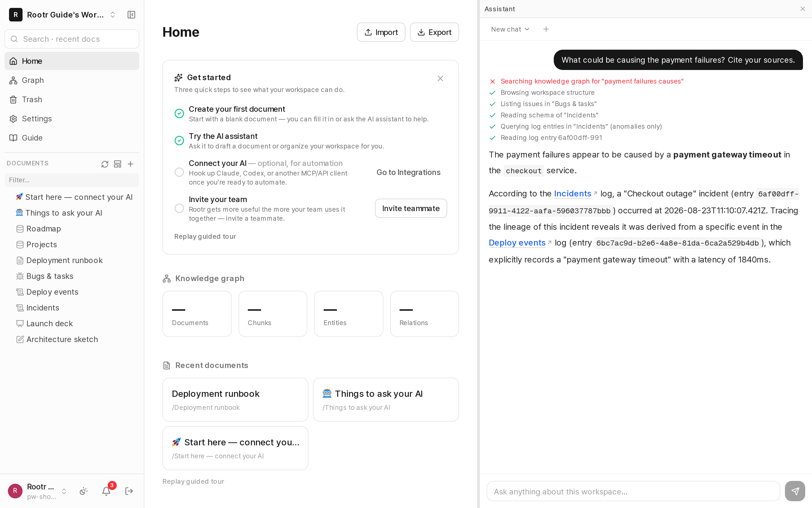Open the Deployment runbook recent card
This screenshot has width=812, height=508.
pyautogui.click(x=235, y=399)
